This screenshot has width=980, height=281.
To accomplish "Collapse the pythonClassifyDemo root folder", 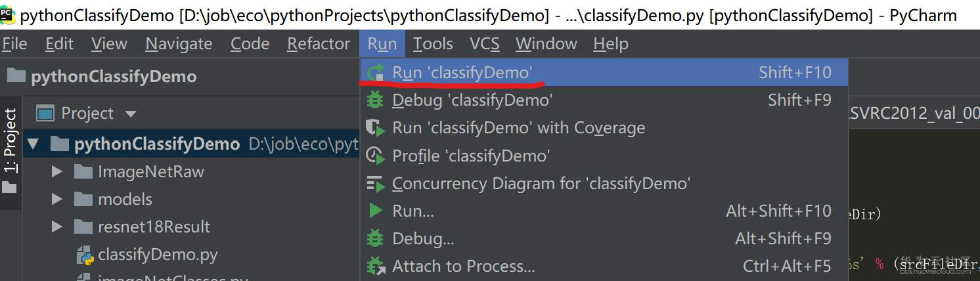I will pyautogui.click(x=34, y=144).
